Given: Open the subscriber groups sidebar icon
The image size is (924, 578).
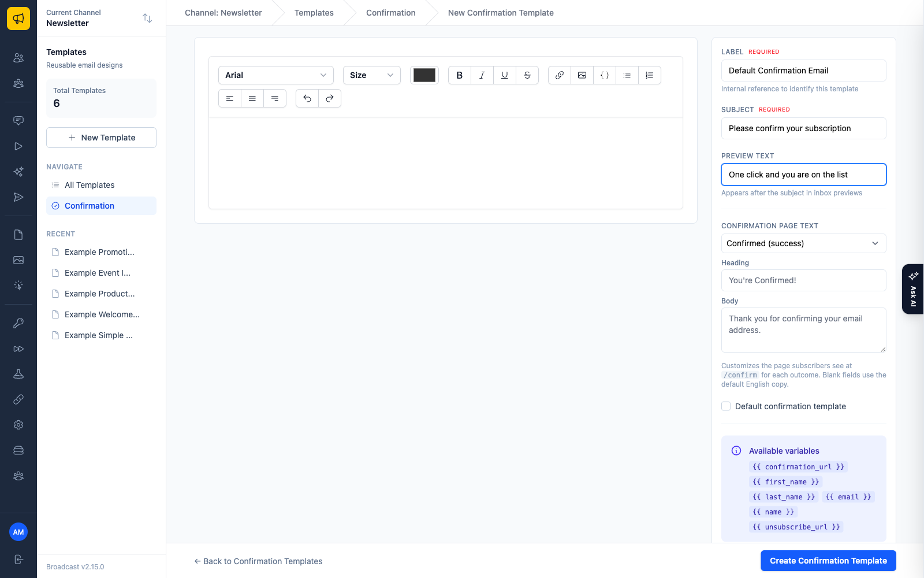Looking at the screenshot, I should click(18, 83).
